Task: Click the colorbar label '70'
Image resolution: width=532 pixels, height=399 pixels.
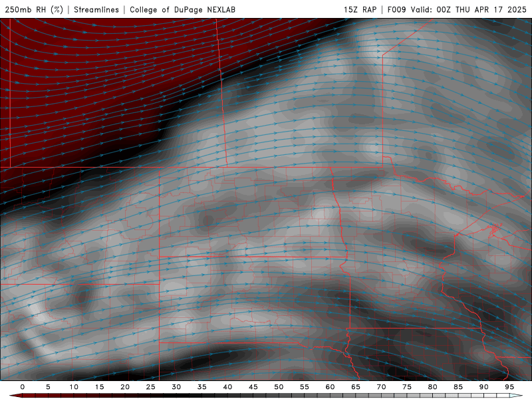Action: [381, 387]
